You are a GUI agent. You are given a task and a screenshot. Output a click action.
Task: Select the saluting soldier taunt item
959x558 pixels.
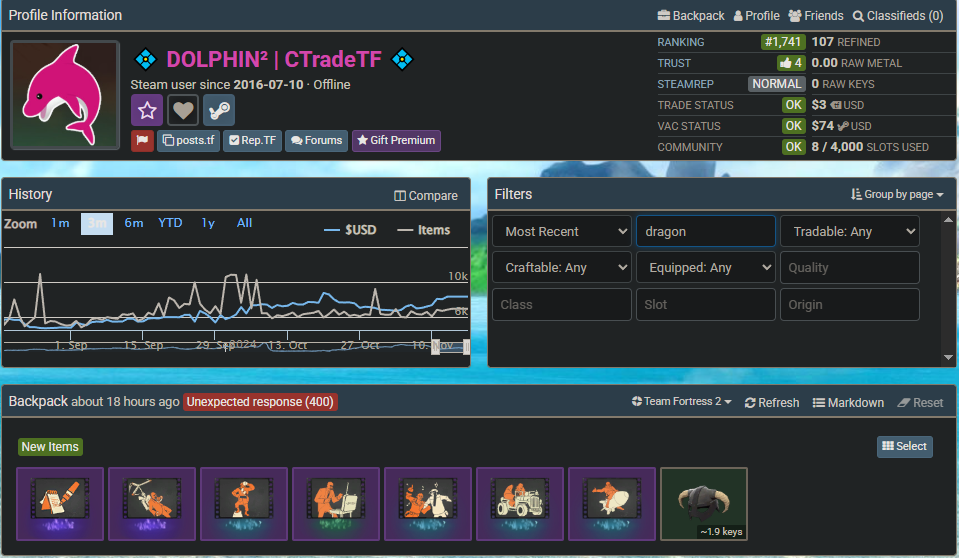click(244, 504)
